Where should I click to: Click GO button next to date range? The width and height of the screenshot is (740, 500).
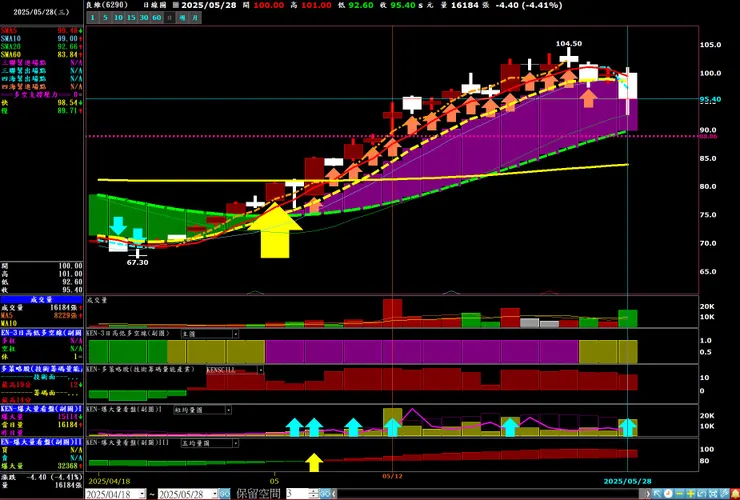pyautogui.click(x=225, y=494)
